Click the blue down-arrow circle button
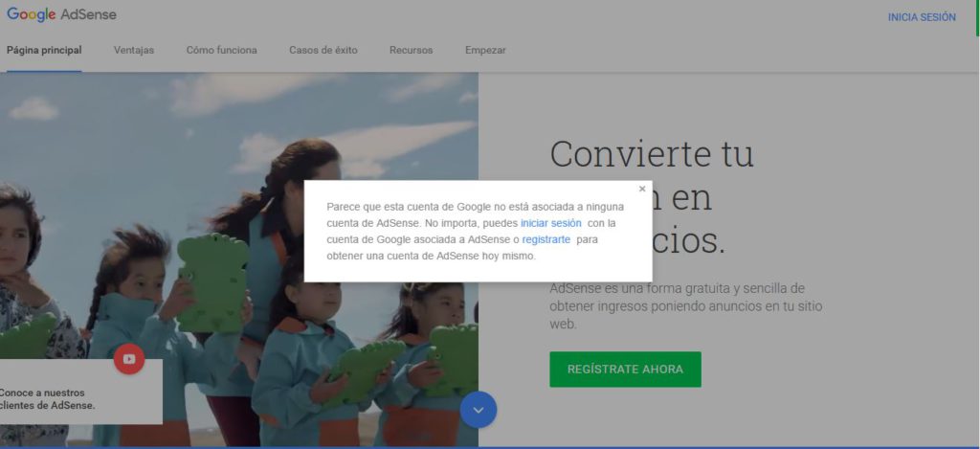 point(479,410)
